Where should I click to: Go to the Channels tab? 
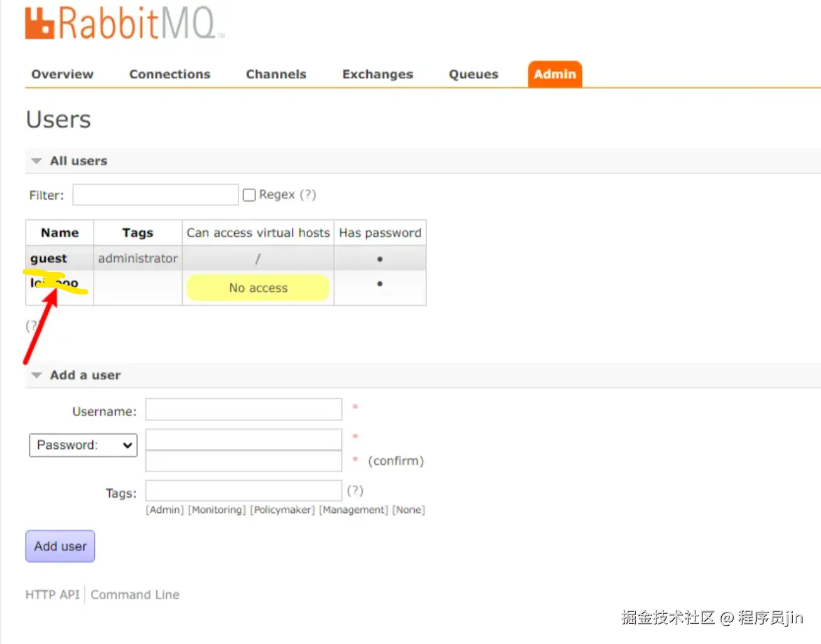coord(276,74)
